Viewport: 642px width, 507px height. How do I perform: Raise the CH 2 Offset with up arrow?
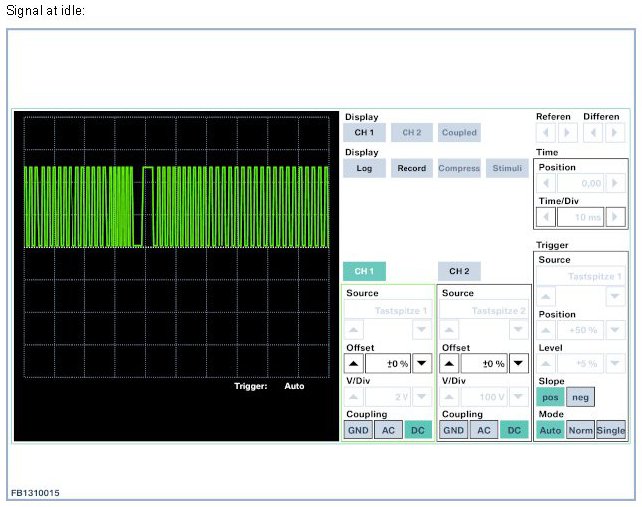click(x=449, y=363)
